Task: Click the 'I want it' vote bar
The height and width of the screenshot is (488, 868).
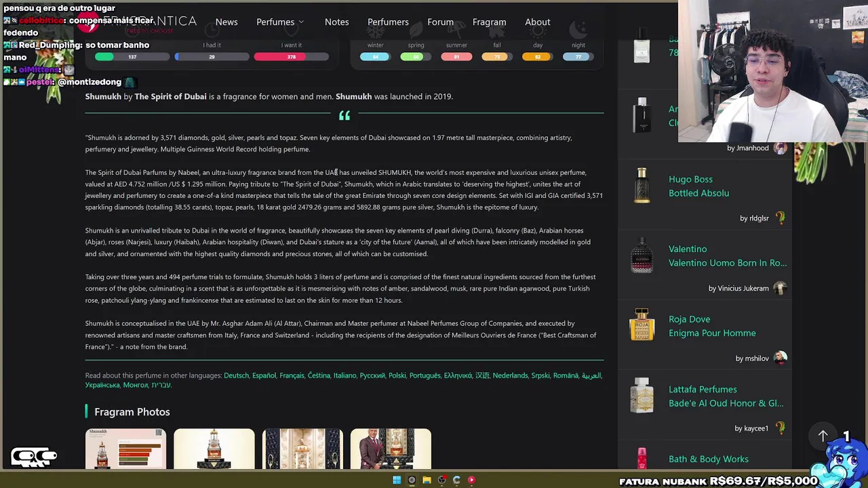Action: point(292,57)
